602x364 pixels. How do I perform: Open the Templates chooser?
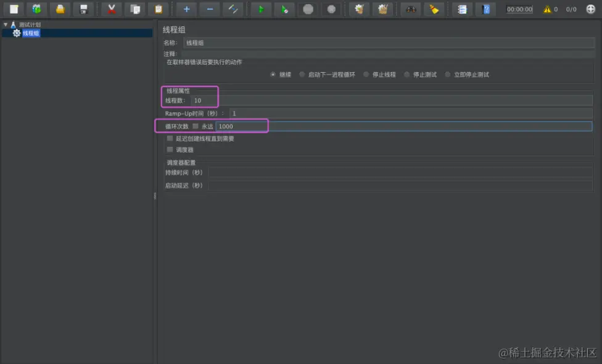point(37,9)
